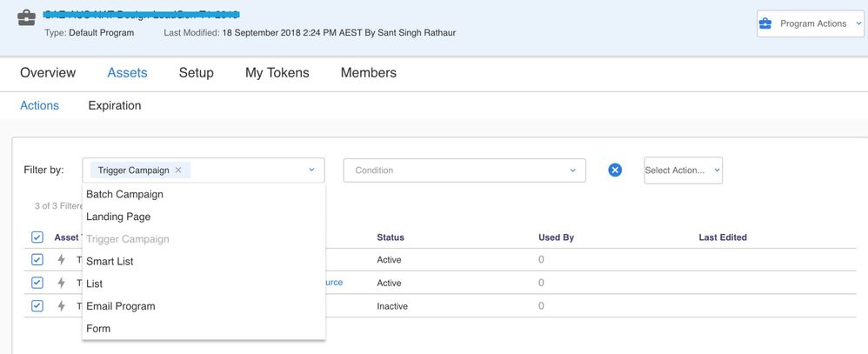Expand the Condition dropdown

tap(464, 170)
